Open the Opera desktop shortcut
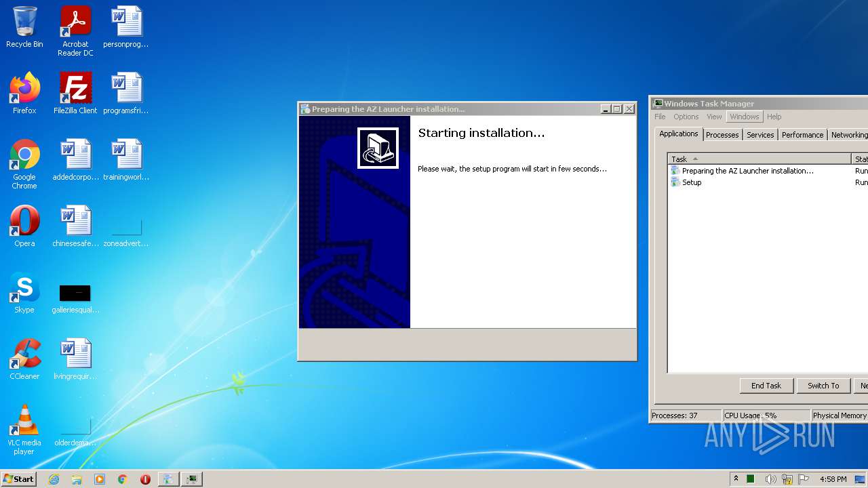Image resolution: width=868 pixels, height=488 pixels. (24, 226)
